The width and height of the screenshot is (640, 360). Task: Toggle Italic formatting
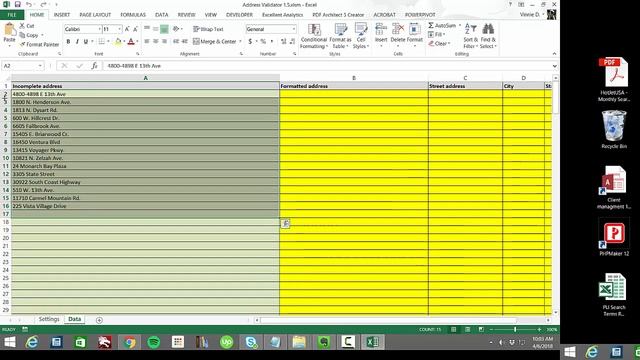tap(77, 41)
